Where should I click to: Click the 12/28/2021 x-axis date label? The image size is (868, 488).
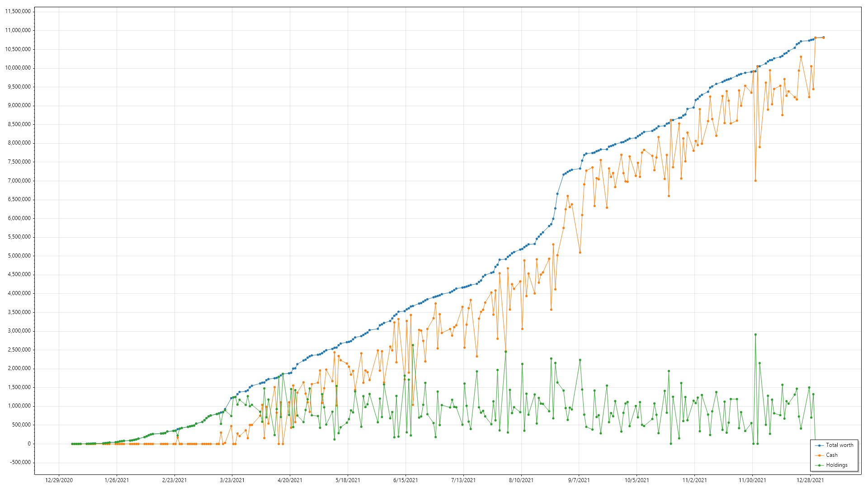810,480
